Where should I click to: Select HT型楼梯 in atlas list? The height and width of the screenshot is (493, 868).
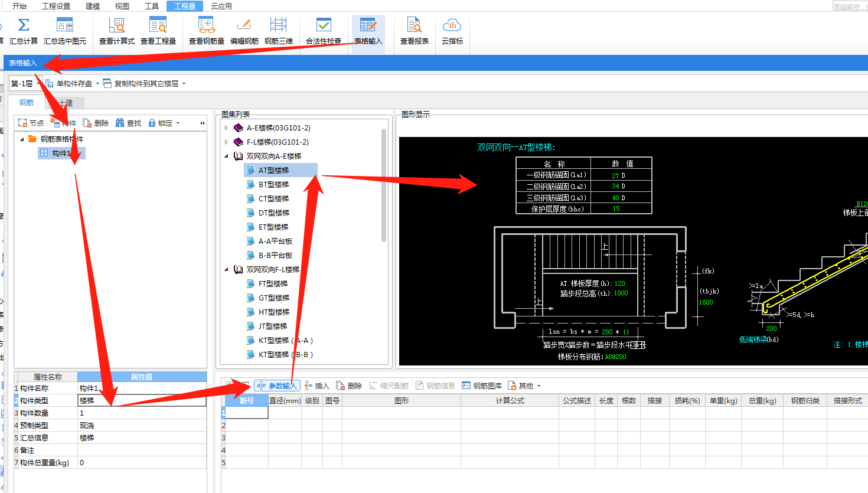(x=273, y=312)
